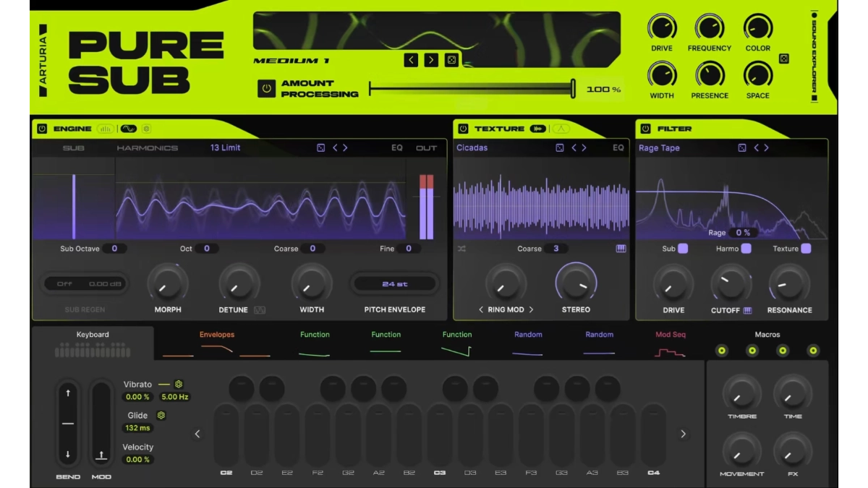868x488 pixels.
Task: Open the Rage Tape filter preset list
Action: pos(659,147)
